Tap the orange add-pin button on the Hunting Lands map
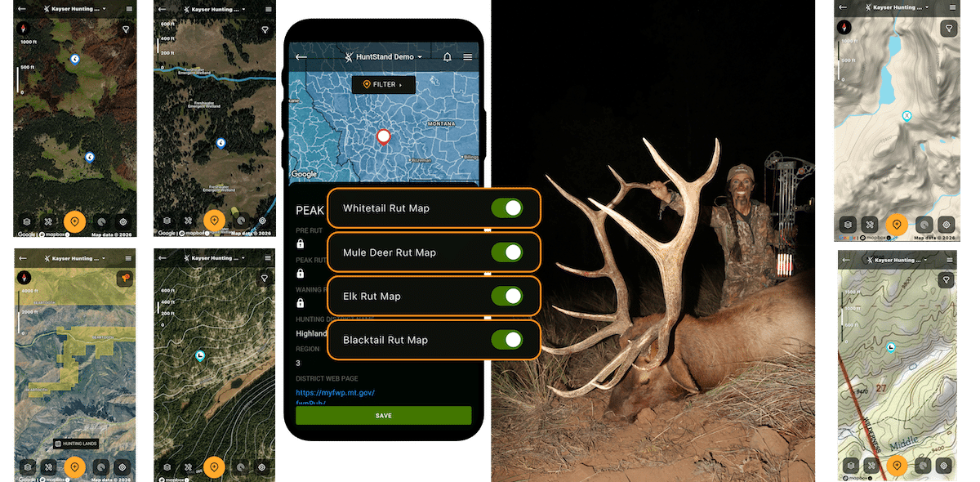980x482 pixels. [x=74, y=467]
